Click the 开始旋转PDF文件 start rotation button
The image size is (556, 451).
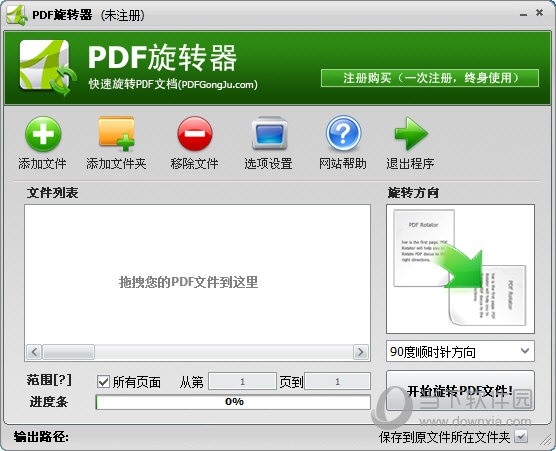click(460, 391)
